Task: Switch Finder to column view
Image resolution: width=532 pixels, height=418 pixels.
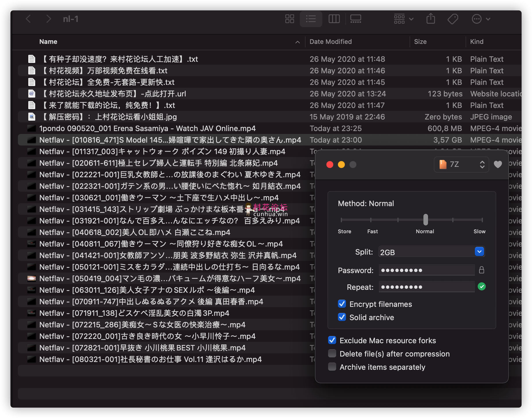Action: pyautogui.click(x=334, y=19)
